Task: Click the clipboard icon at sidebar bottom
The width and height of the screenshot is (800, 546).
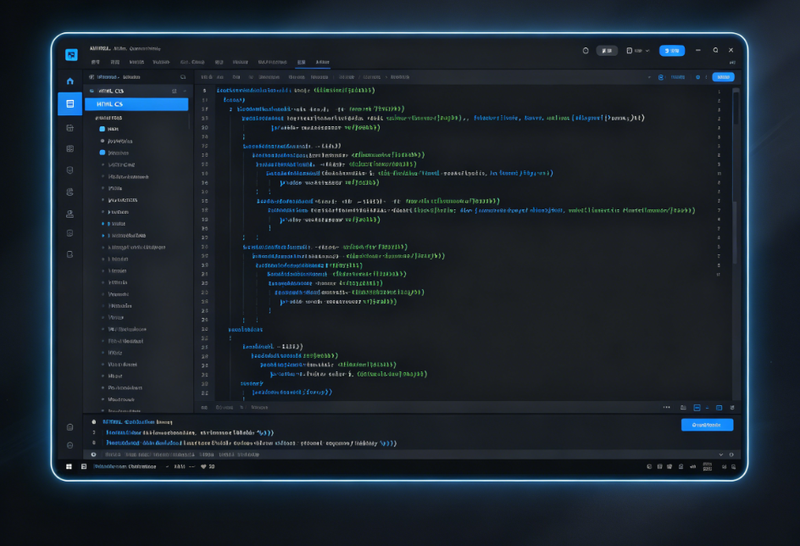Action: coord(70,427)
